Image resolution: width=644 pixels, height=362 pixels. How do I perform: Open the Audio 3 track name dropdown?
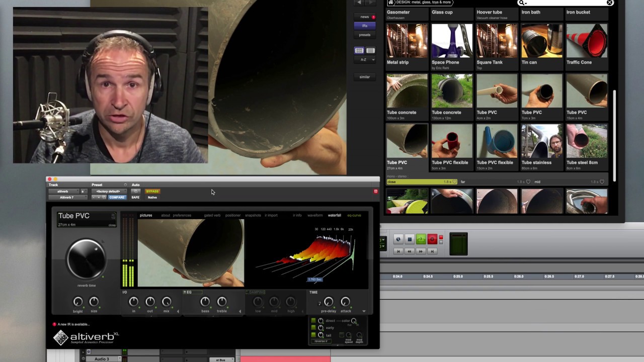click(119, 359)
